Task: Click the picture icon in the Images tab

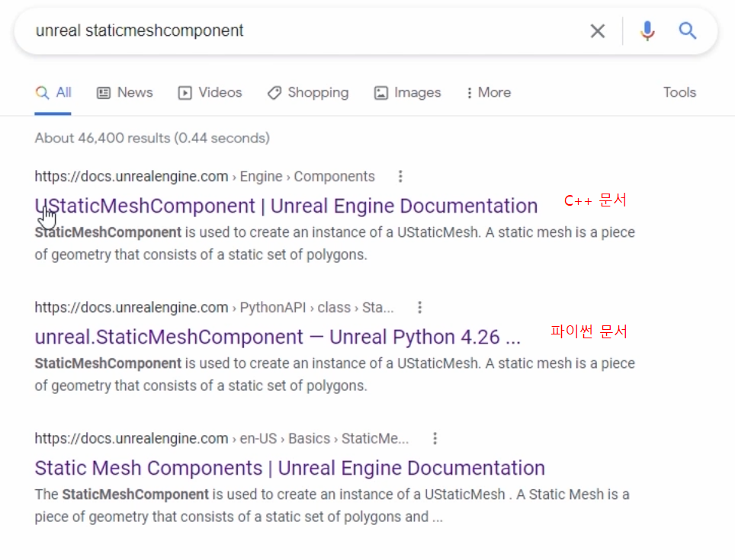Action: coord(380,93)
